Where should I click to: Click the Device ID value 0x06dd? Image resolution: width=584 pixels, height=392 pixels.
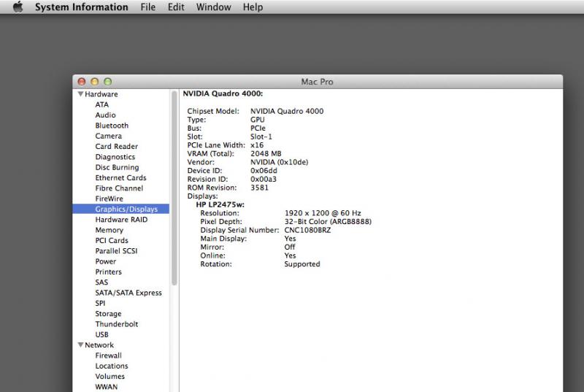click(x=264, y=171)
